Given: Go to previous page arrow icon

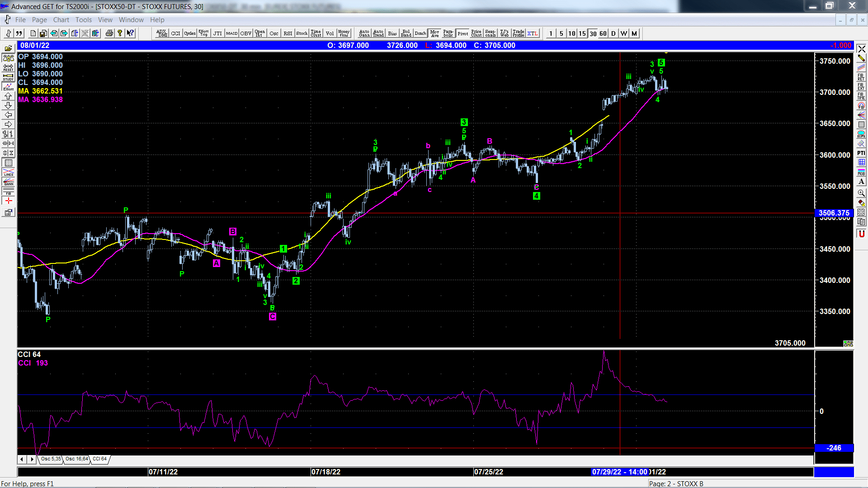Looking at the screenshot, I should coord(54,33).
